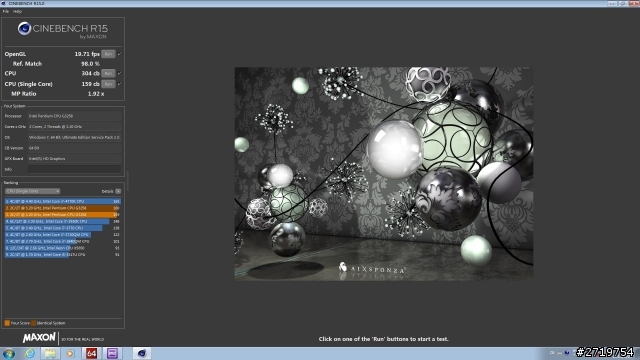Open the File menu
Image resolution: width=640 pixels, height=360 pixels.
point(6,11)
